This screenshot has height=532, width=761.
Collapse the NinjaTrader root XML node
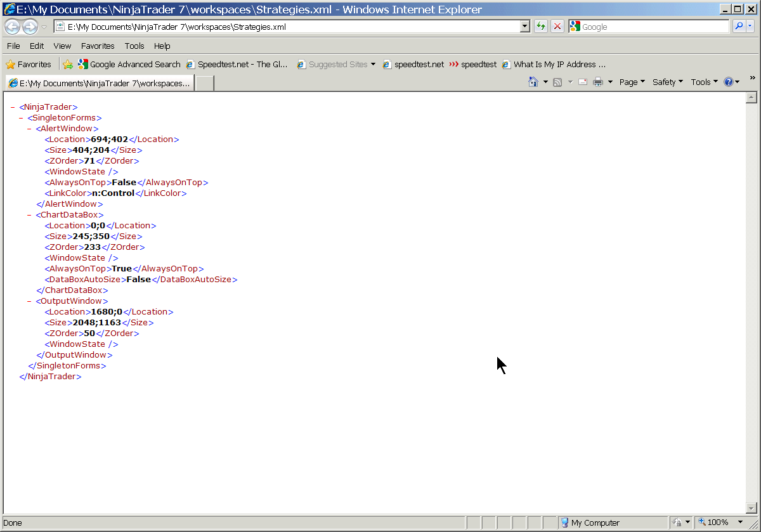13,107
